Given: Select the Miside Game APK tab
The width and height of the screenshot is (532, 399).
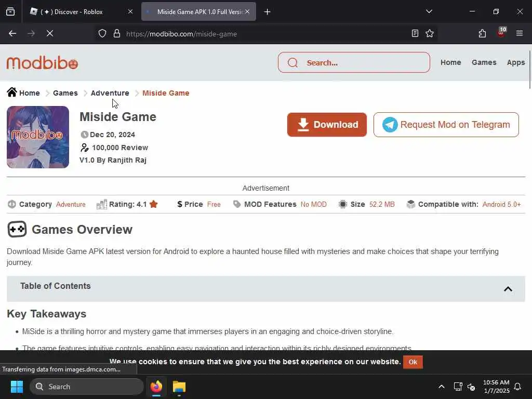Looking at the screenshot, I should [199, 12].
